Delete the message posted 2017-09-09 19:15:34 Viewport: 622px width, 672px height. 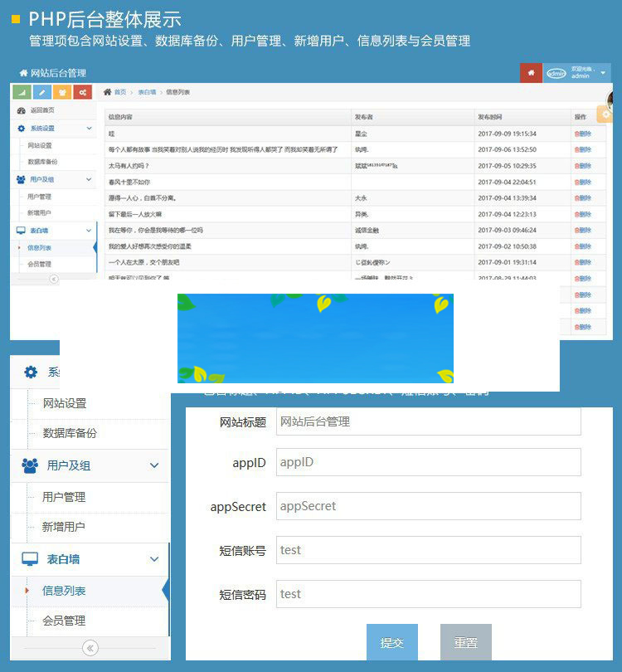[x=582, y=133]
